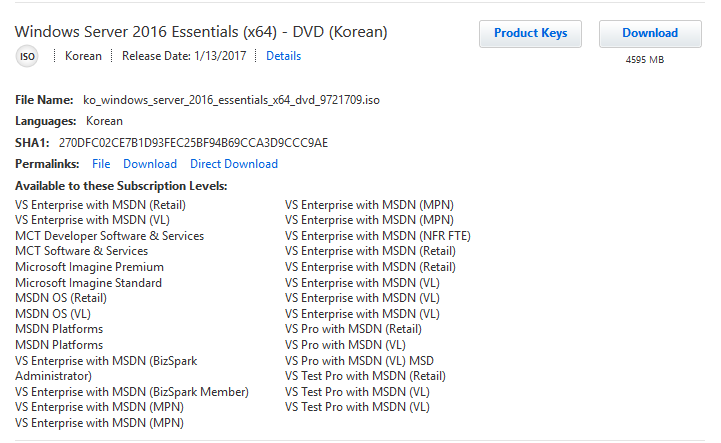Click the ISO file name text

(x=231, y=100)
